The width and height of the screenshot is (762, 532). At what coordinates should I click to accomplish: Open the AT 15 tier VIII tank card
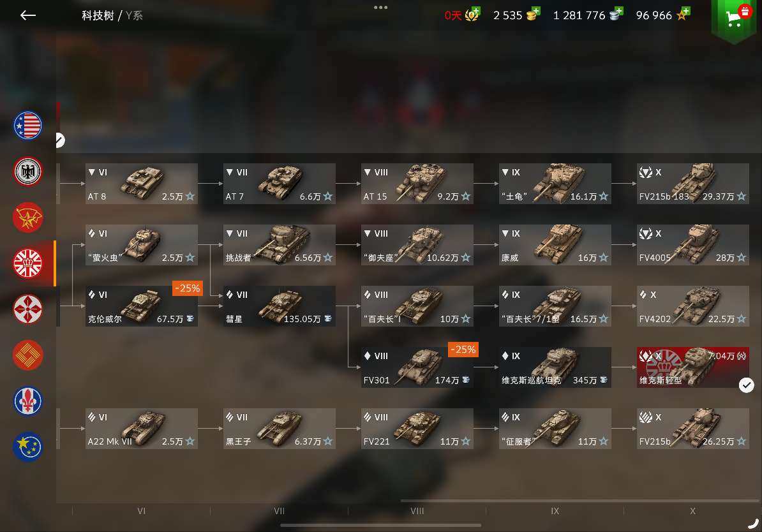pyautogui.click(x=417, y=184)
